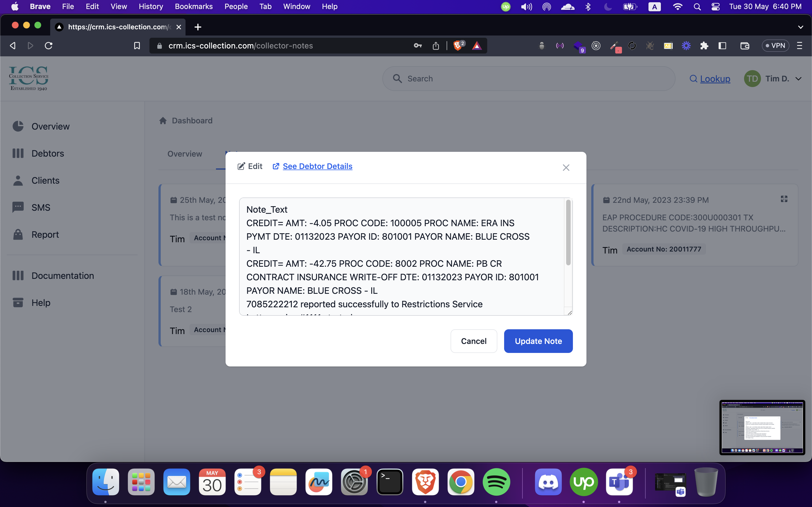This screenshot has width=812, height=507.
Task: Open Debtors in the sidebar
Action: [x=47, y=154]
